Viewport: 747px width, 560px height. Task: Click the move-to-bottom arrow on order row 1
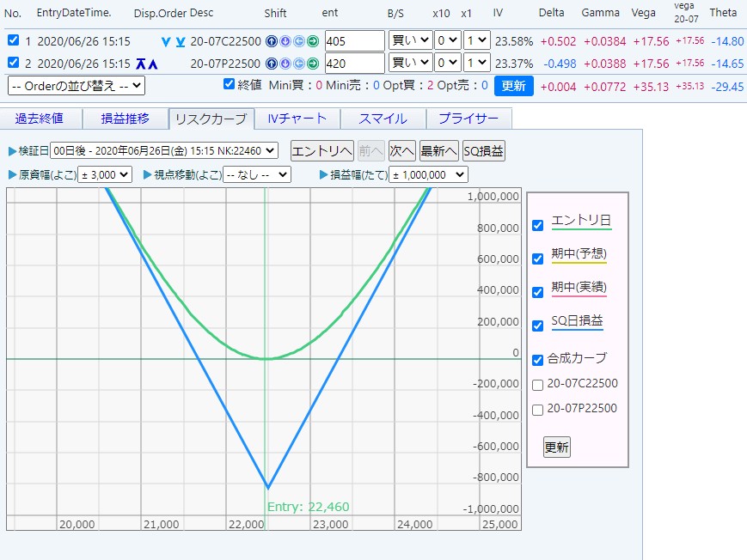[x=180, y=42]
